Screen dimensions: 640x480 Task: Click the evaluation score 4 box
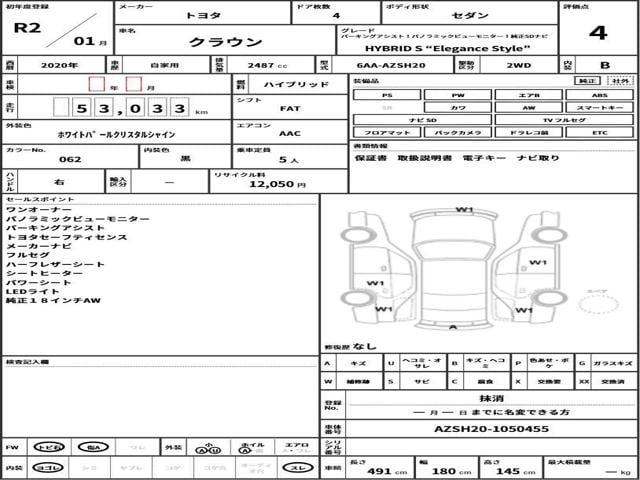(597, 32)
